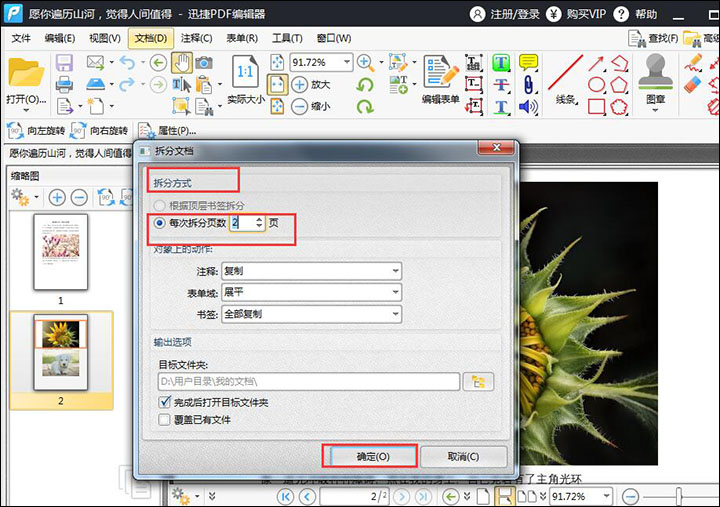Open the Document menu
720x507 pixels.
pyautogui.click(x=151, y=38)
